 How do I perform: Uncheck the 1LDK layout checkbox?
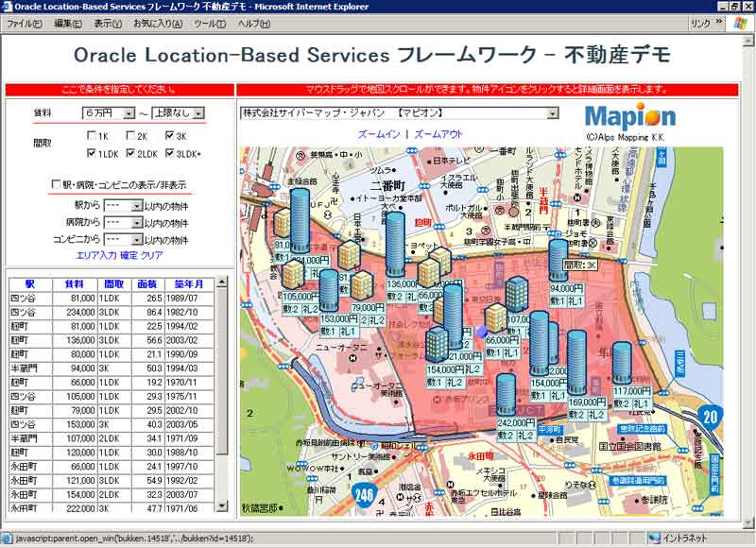click(x=92, y=153)
